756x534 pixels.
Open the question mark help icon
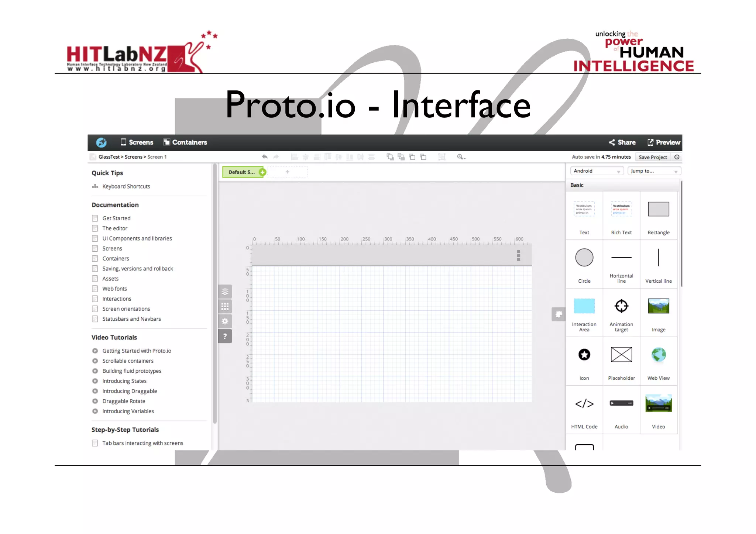click(225, 336)
